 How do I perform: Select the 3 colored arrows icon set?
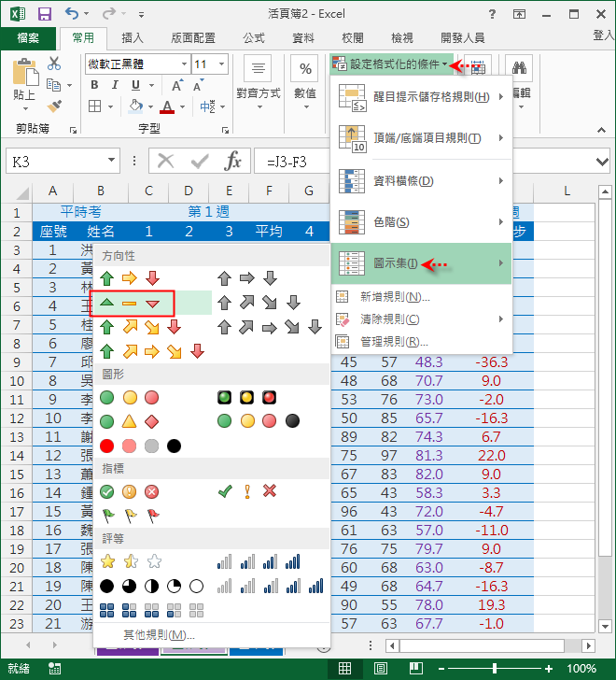point(130,278)
